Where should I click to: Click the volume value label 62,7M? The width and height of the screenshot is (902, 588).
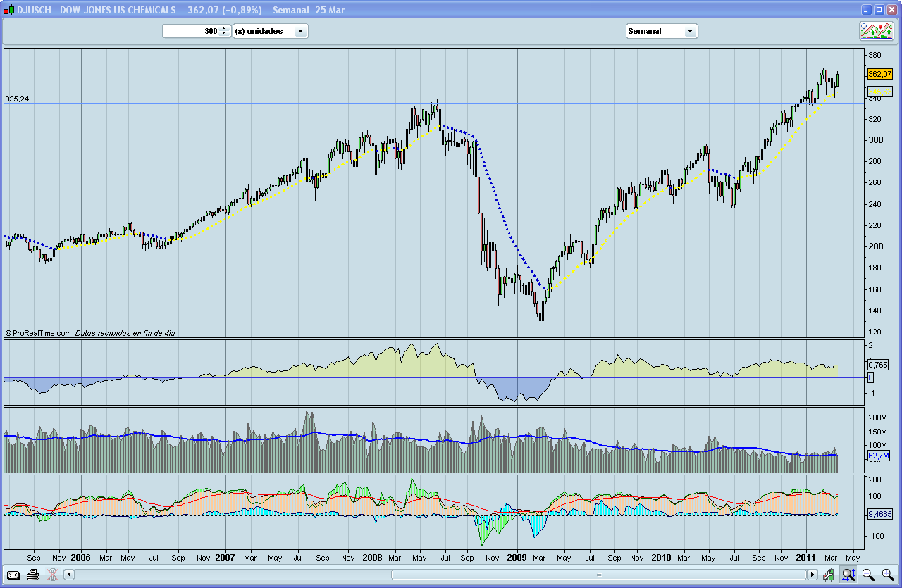pos(879,456)
